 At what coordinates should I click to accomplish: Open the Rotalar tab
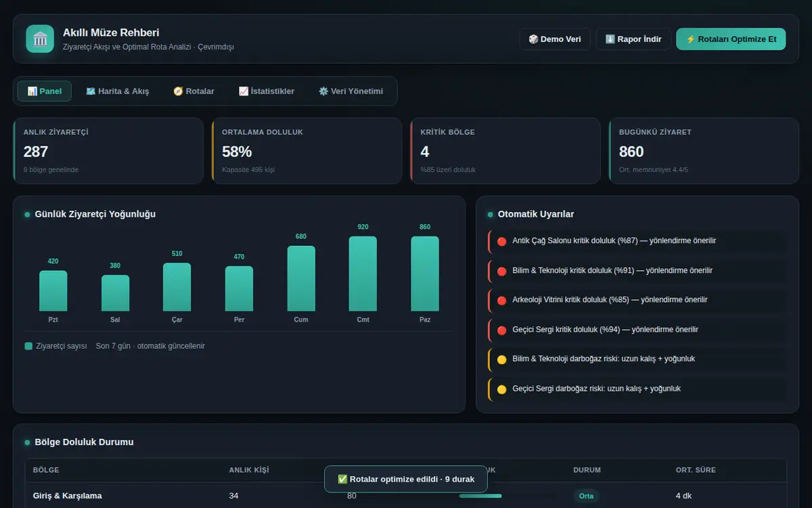coord(194,91)
